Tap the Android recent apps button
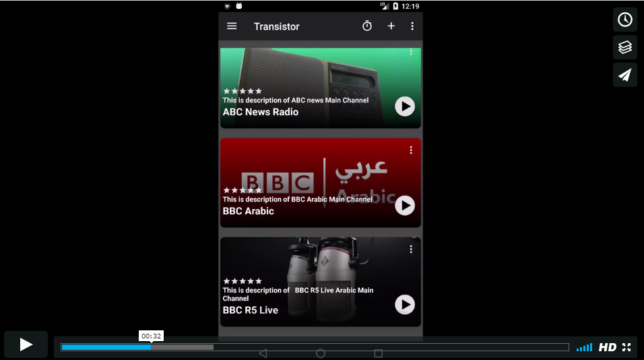The height and width of the screenshot is (360, 644). tap(379, 353)
